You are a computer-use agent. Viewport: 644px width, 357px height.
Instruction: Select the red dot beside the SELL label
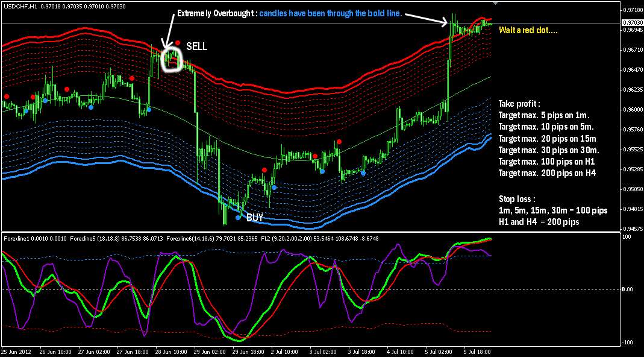coord(178,42)
